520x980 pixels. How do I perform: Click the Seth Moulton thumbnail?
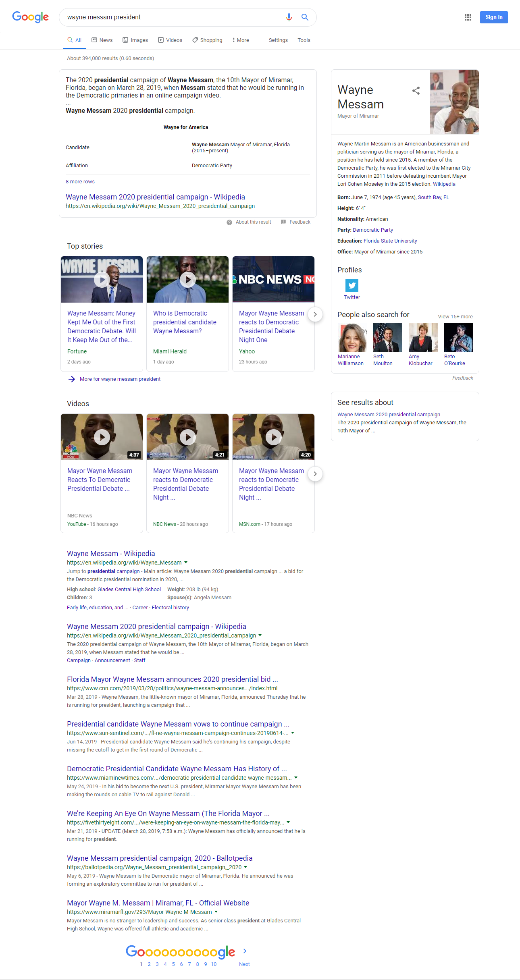(387, 337)
